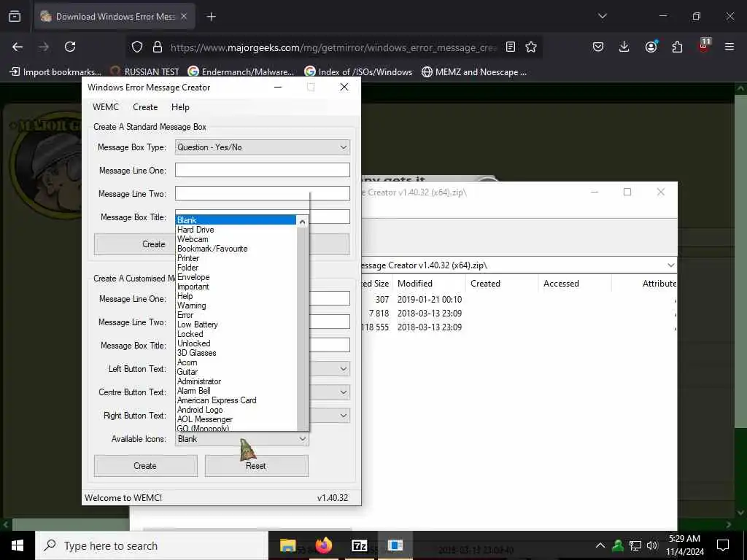Open the Pocket save icon

(x=598, y=47)
